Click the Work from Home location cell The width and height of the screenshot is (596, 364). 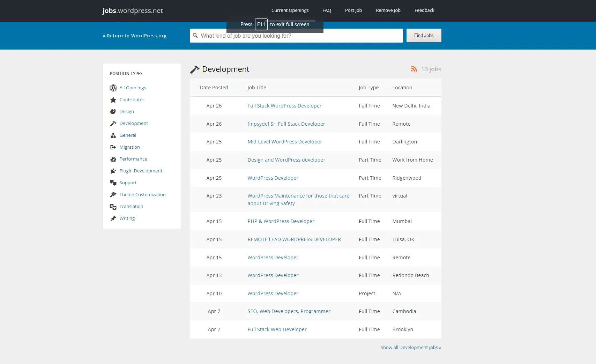pos(412,160)
